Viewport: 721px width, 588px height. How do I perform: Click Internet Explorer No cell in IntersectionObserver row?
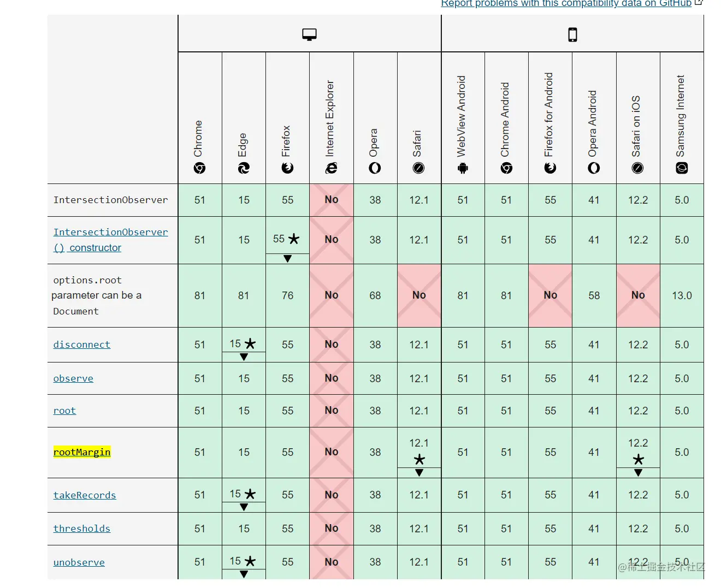[x=332, y=200]
